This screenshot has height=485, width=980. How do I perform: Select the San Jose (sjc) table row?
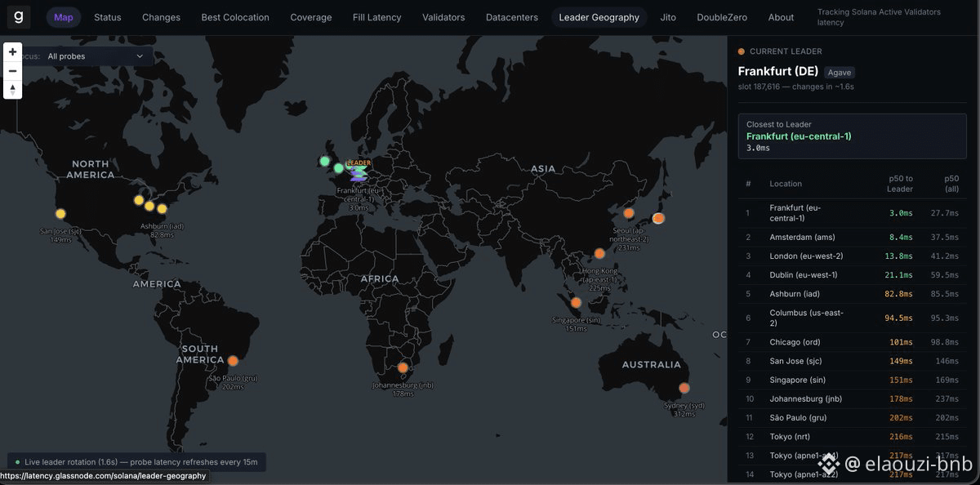[x=852, y=361]
